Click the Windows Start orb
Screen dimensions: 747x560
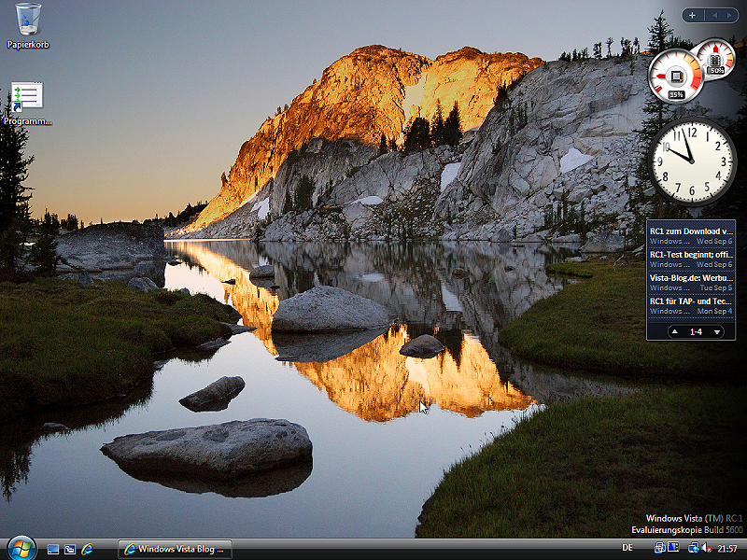click(x=21, y=548)
